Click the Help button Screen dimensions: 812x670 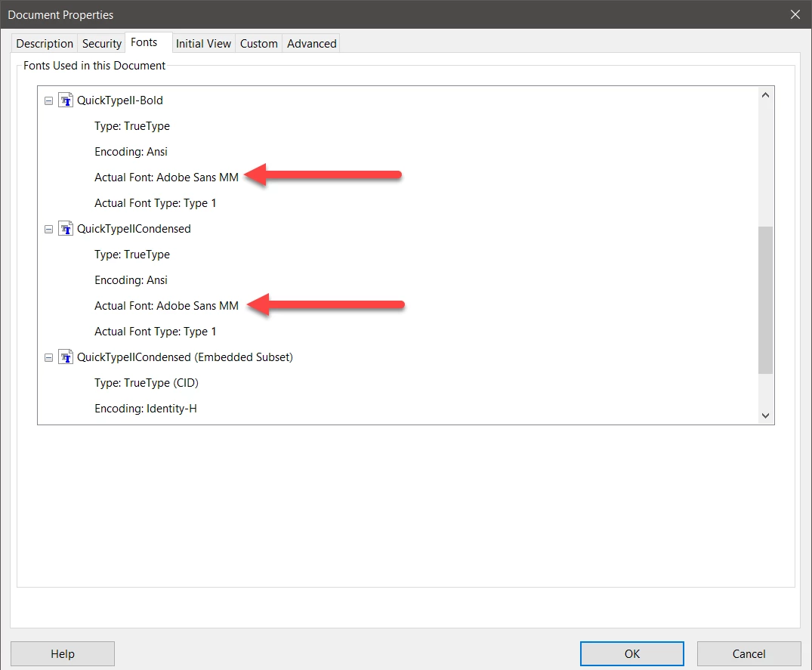[x=63, y=654]
